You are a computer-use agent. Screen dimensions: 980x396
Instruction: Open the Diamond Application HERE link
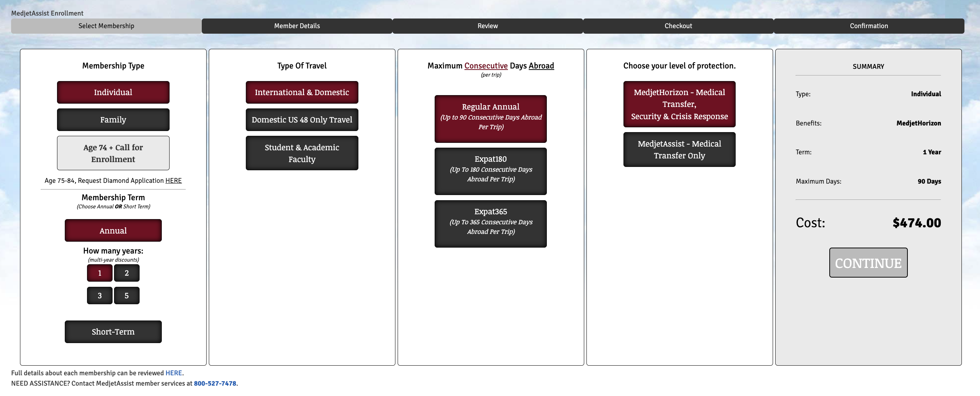[174, 180]
